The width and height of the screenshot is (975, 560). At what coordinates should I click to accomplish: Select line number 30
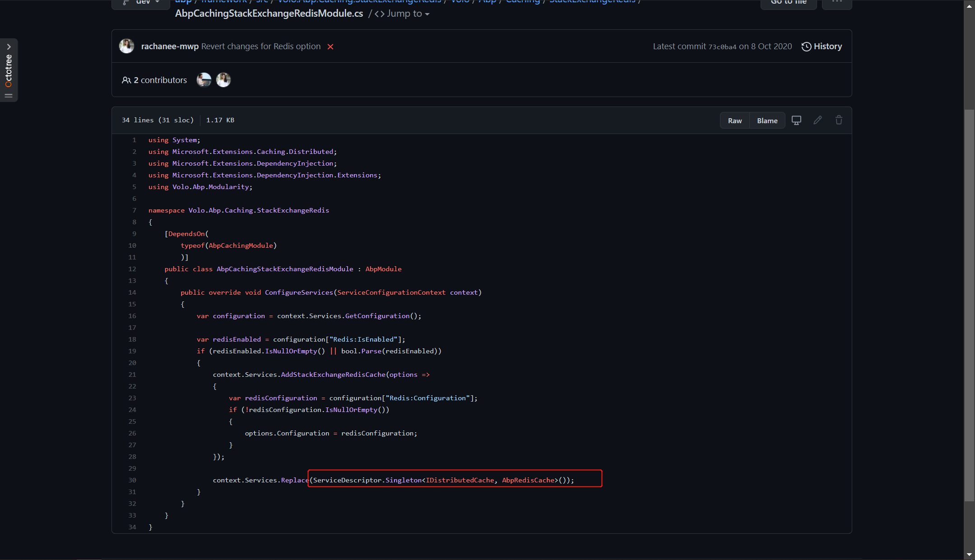pos(132,480)
